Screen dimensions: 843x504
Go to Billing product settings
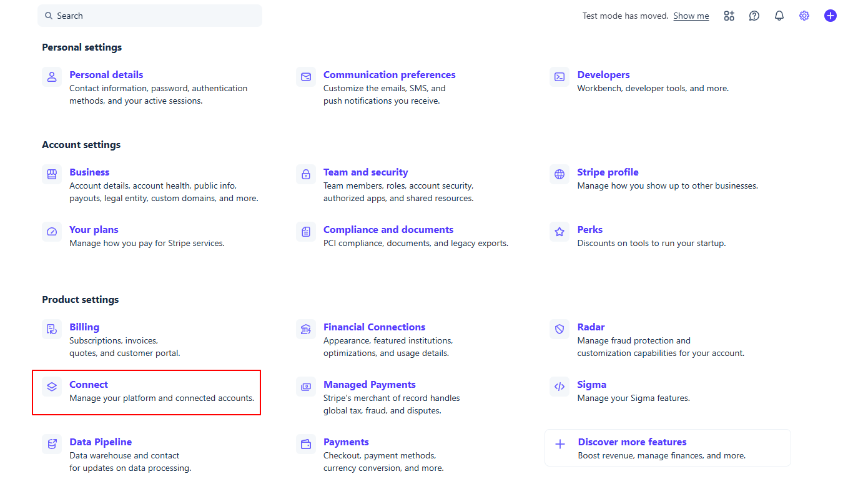[x=84, y=327]
